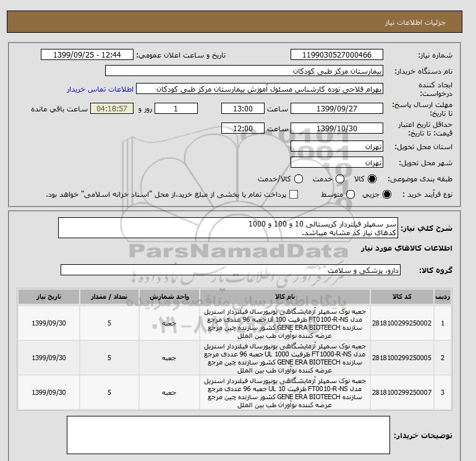
Task: Click the کد کالا column header
Action: (402, 296)
